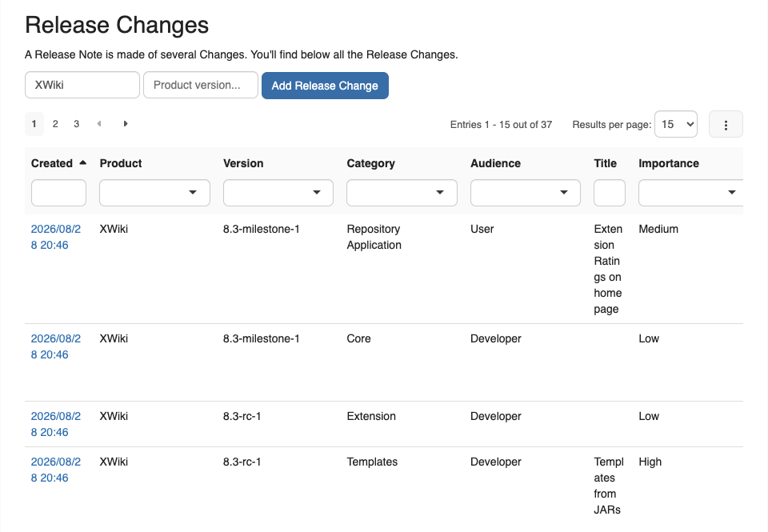Select the Templates category cell
This screenshot has width=768, height=532.
372,462
